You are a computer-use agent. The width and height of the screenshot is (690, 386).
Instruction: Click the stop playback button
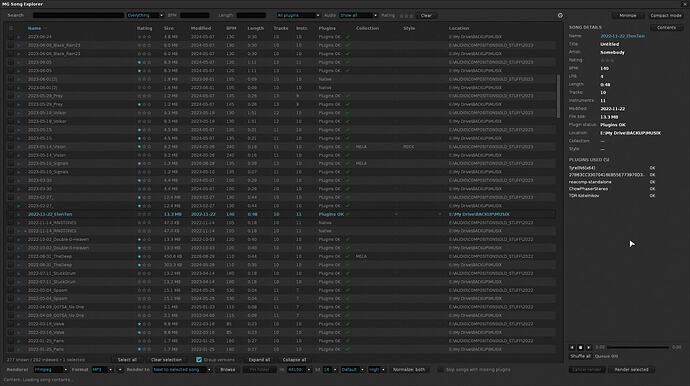click(x=580, y=348)
